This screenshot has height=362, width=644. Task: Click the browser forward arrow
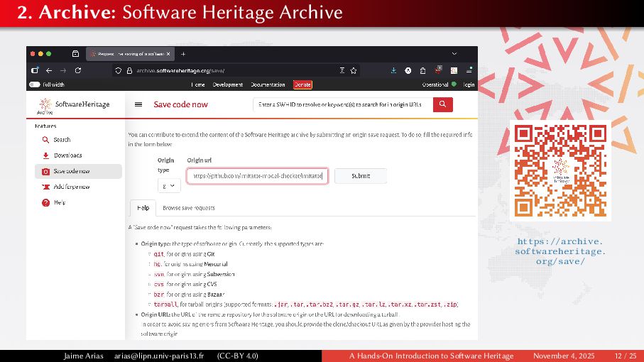coord(63,70)
